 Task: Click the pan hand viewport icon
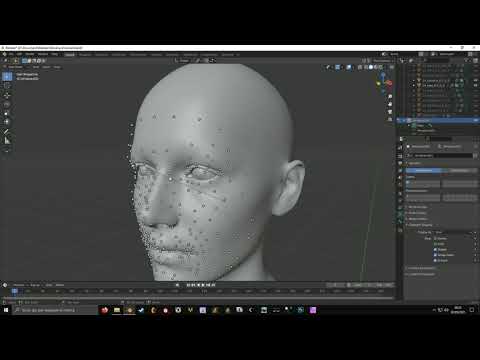point(390,104)
